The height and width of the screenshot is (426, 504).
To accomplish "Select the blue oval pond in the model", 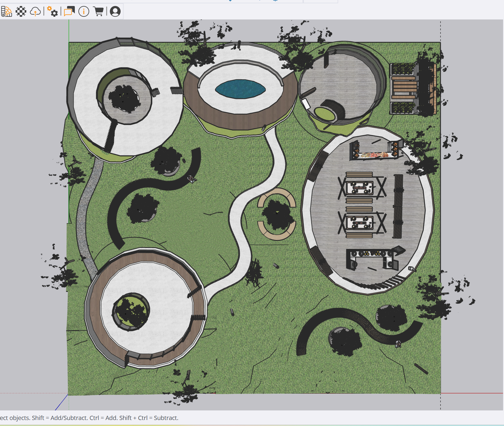I will click(x=240, y=89).
